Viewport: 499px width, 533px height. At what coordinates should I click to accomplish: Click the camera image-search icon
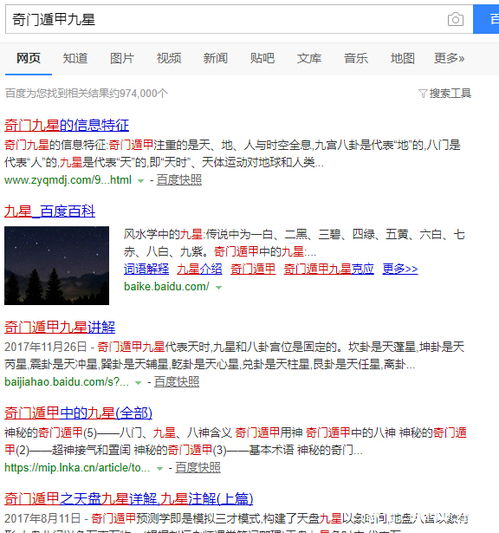[x=455, y=19]
